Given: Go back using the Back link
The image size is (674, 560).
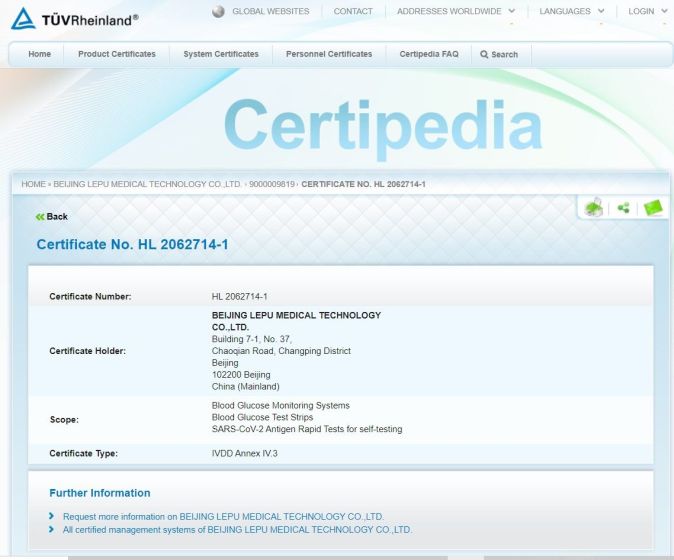Looking at the screenshot, I should (x=52, y=217).
